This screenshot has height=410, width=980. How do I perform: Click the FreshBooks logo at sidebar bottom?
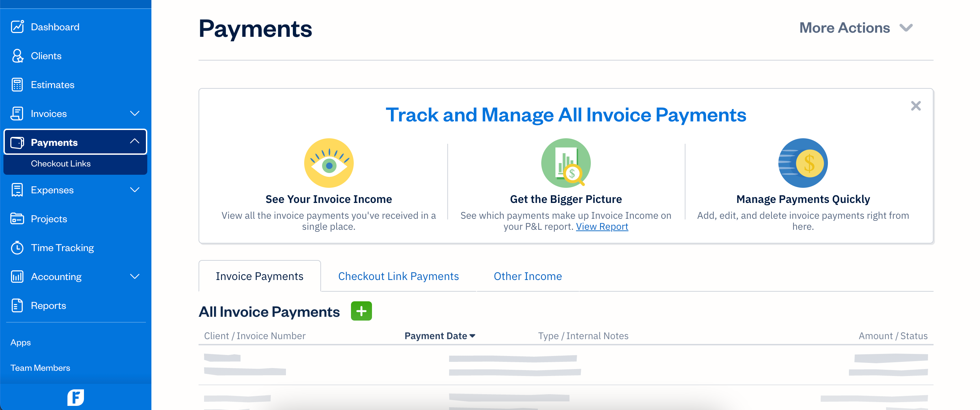coord(76,398)
